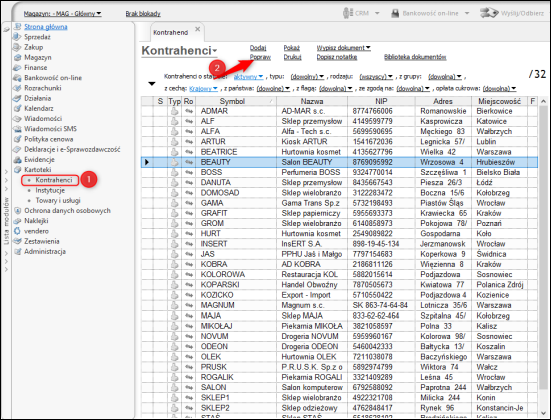Click the Bankowość on-line lock icon

point(395,13)
